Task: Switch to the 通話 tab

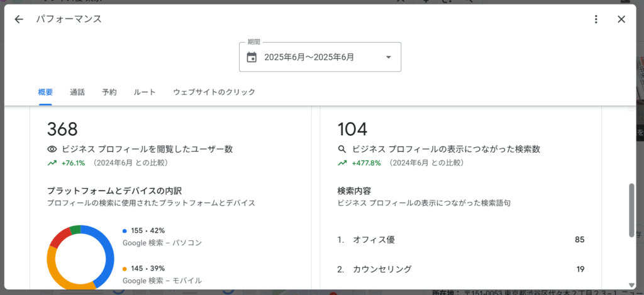Action: 77,92
